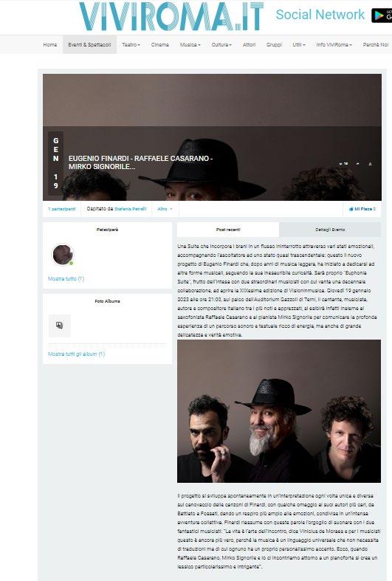Go to Eventi & Spettacoli section
Viewport: 392px width, 581px height.
pos(89,44)
